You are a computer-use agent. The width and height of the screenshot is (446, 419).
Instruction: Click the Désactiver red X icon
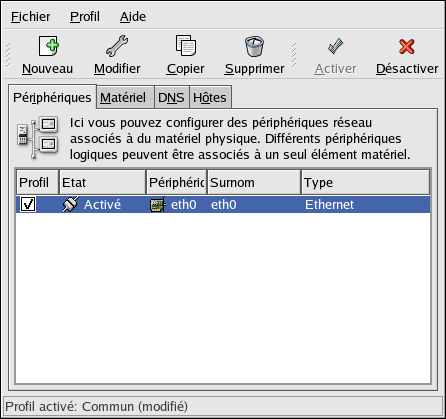(407, 46)
